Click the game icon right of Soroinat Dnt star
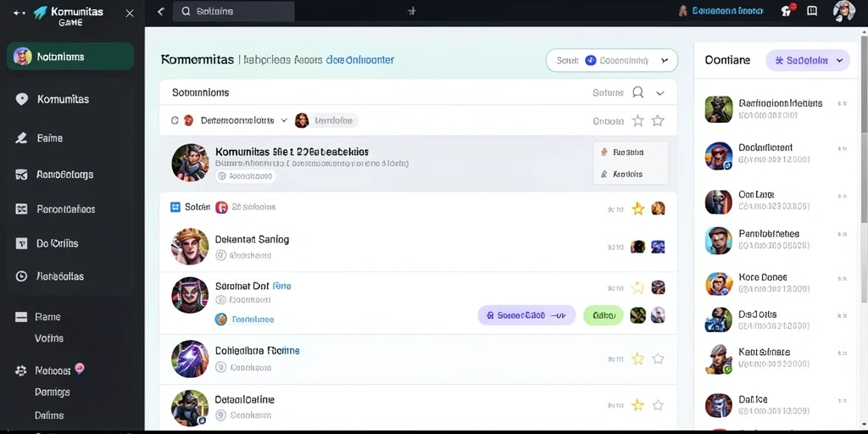868x434 pixels. pyautogui.click(x=658, y=287)
